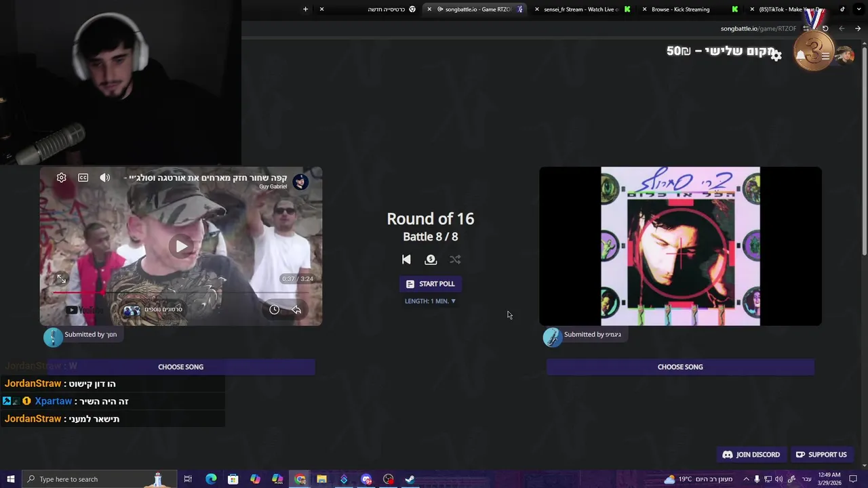The width and height of the screenshot is (868, 488).
Task: Open the weather widget showing 19°C
Action: (x=698, y=479)
